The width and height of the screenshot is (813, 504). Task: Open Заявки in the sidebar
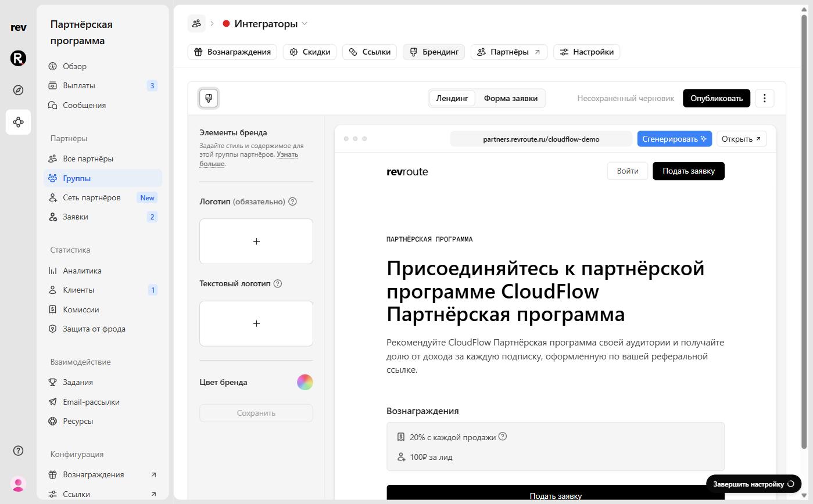[103, 217]
